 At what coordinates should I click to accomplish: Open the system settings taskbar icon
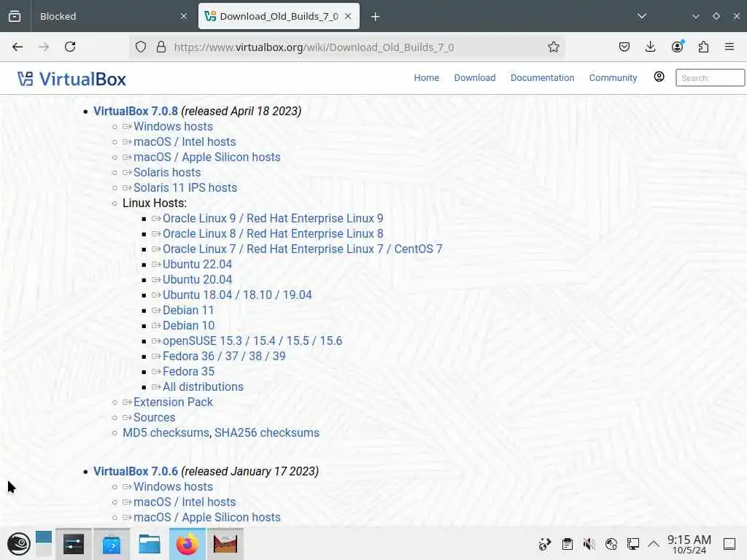click(x=74, y=544)
